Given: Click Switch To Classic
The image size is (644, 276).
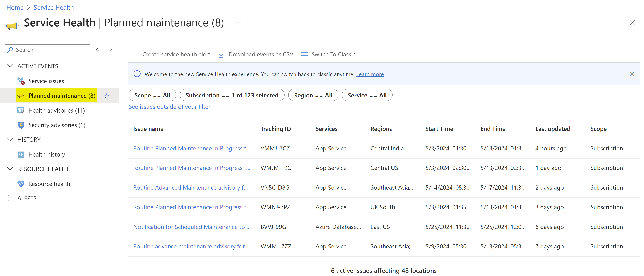Looking at the screenshot, I should coord(333,54).
